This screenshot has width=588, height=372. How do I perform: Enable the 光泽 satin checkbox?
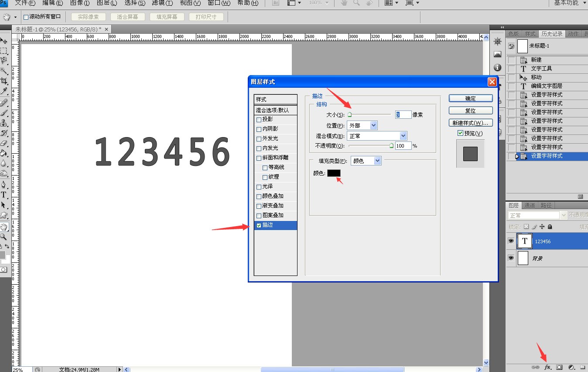pyautogui.click(x=259, y=186)
